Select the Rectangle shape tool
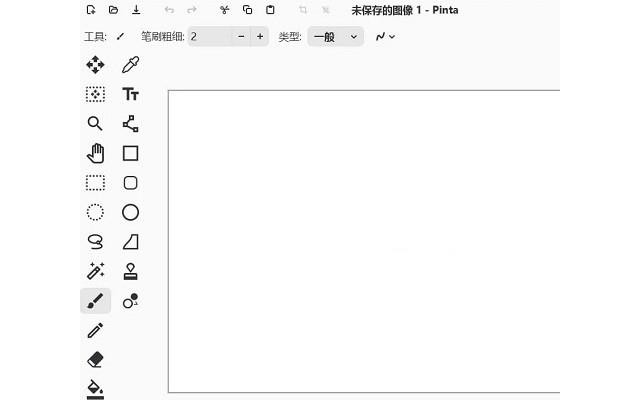This screenshot has width=640, height=400. click(x=130, y=153)
